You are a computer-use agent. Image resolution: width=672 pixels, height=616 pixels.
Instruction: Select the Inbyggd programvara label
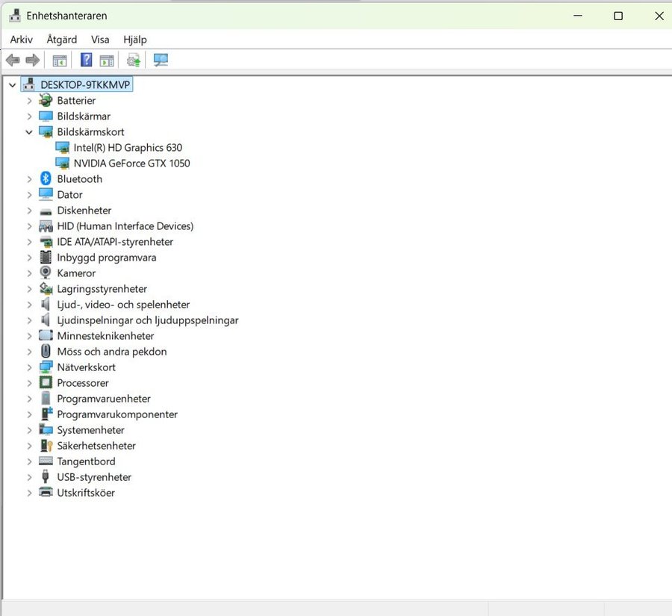[x=106, y=257]
